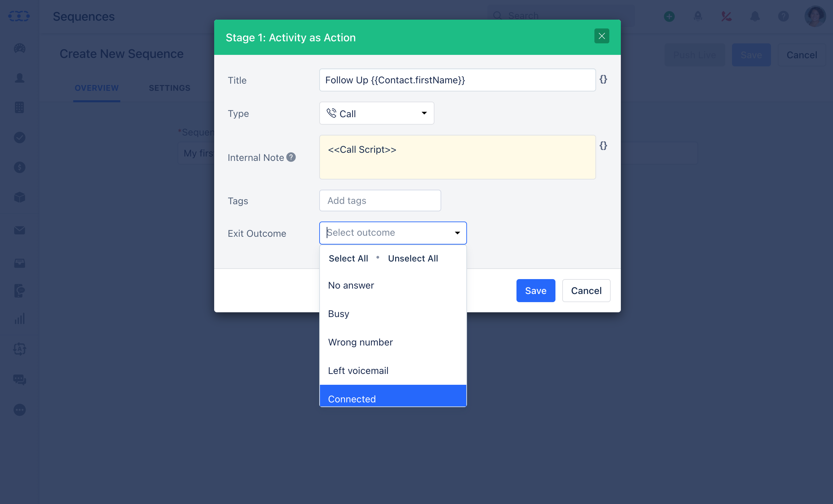Viewport: 833px width, 504px height.
Task: Open Email envelope icon in sidebar
Action: coord(19,230)
